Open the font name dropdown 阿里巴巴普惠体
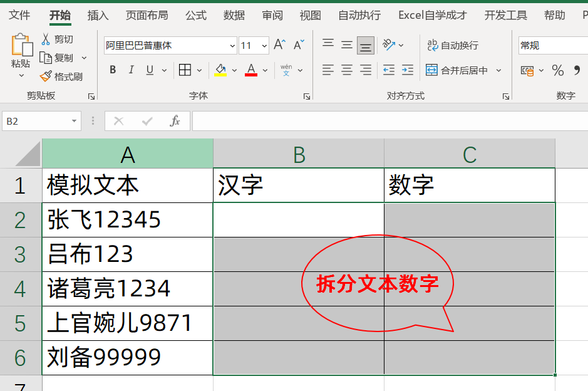Screen dimensions: 588x391 click(x=232, y=46)
